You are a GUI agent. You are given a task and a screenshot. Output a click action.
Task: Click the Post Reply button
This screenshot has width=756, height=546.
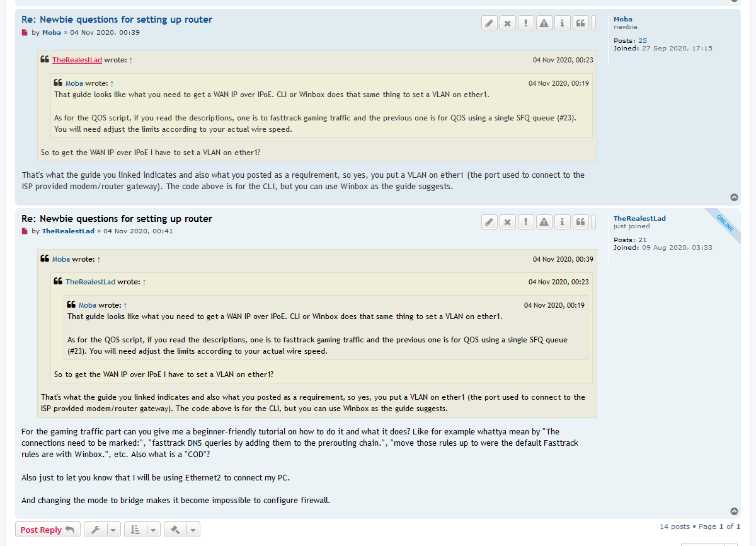point(48,530)
